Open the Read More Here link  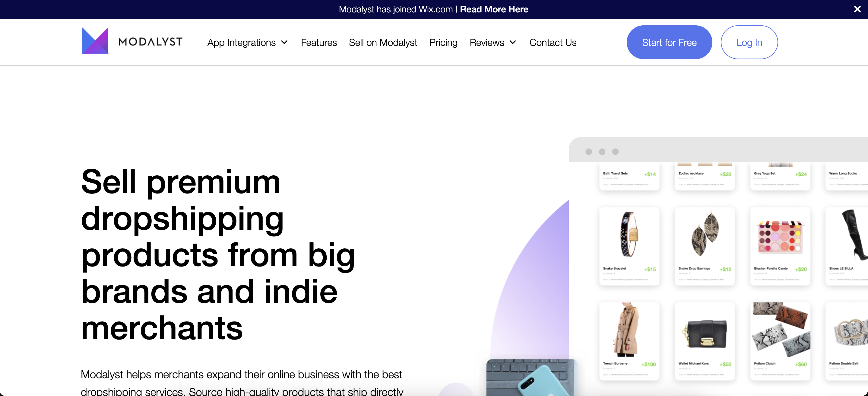point(494,9)
